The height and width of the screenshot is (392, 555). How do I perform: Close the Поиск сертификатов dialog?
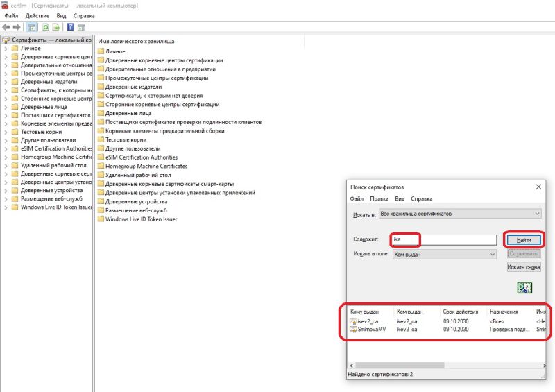(x=538, y=187)
